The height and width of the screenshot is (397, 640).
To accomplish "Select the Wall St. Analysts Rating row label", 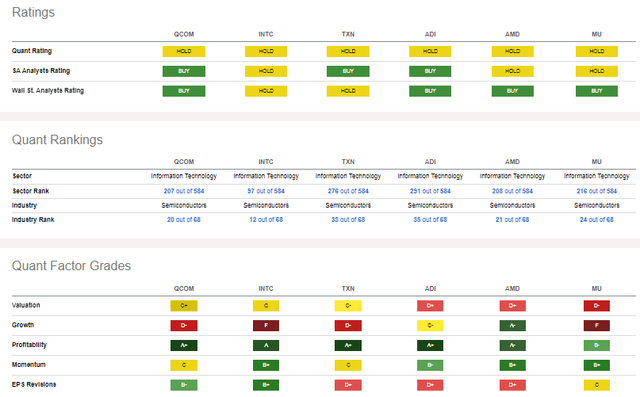I will coord(48,91).
